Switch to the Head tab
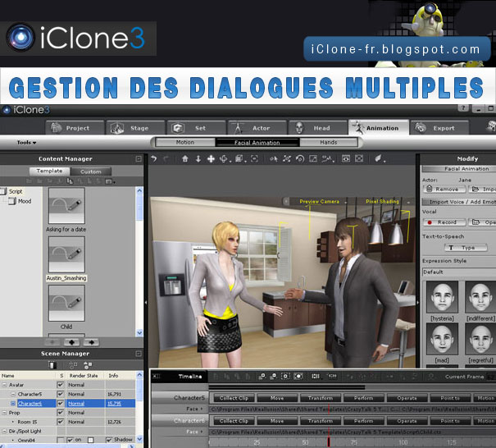 (x=317, y=128)
